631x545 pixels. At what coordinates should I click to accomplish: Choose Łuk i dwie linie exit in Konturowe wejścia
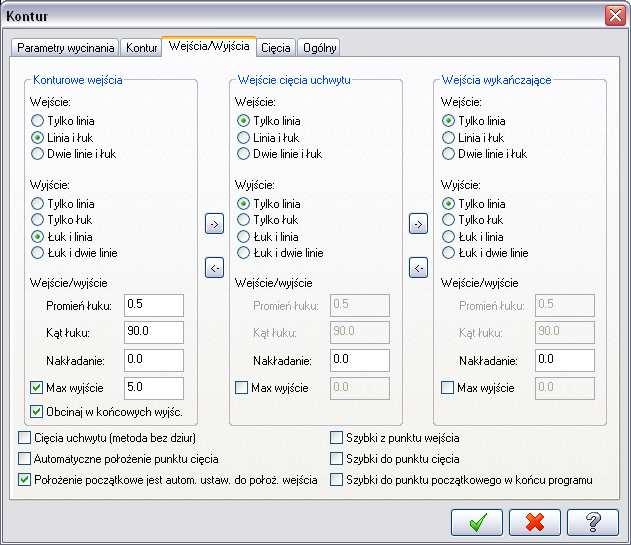click(74, 253)
